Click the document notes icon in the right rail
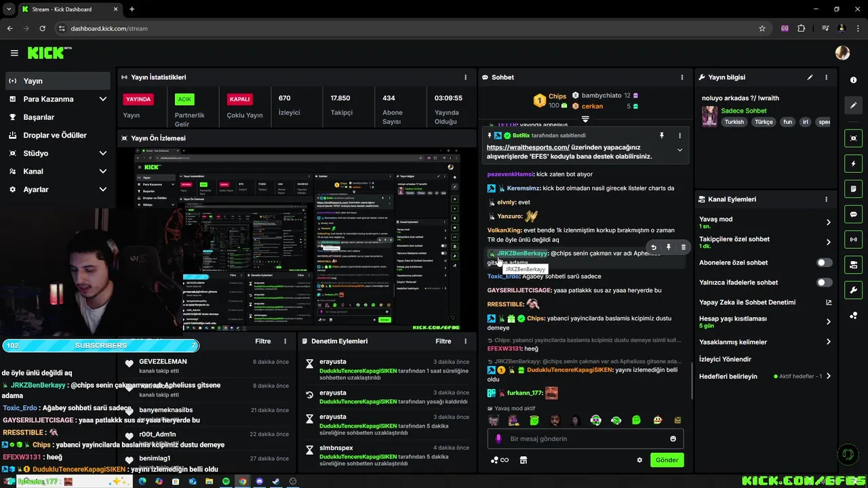The height and width of the screenshot is (488, 868). coord(853,189)
